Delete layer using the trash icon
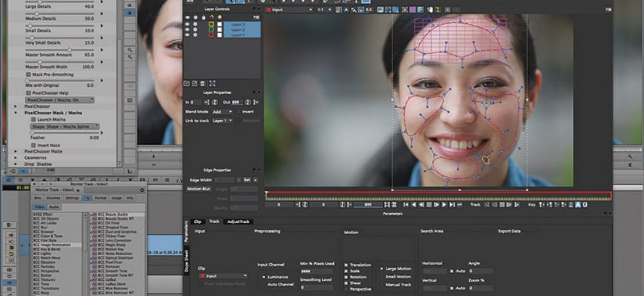 coord(202,84)
